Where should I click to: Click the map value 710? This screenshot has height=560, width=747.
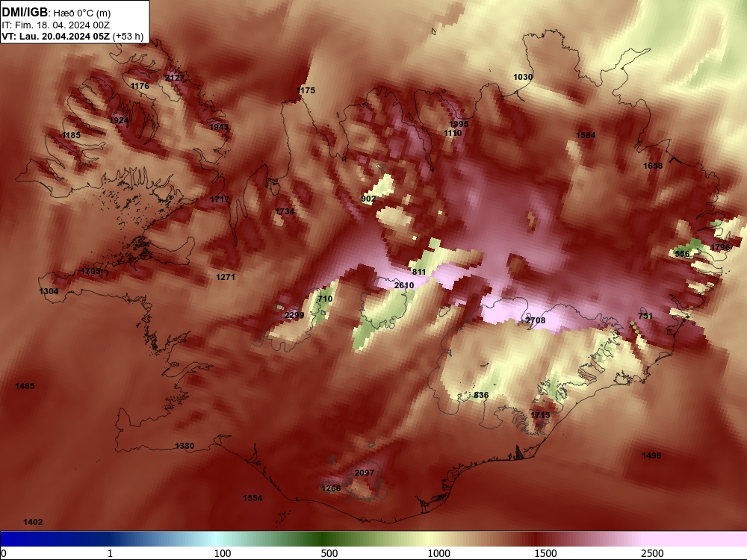coord(325,299)
